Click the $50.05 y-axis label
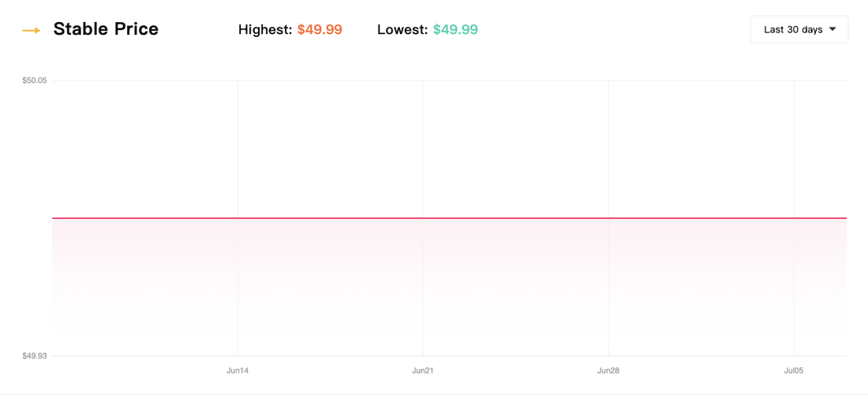 (x=35, y=81)
